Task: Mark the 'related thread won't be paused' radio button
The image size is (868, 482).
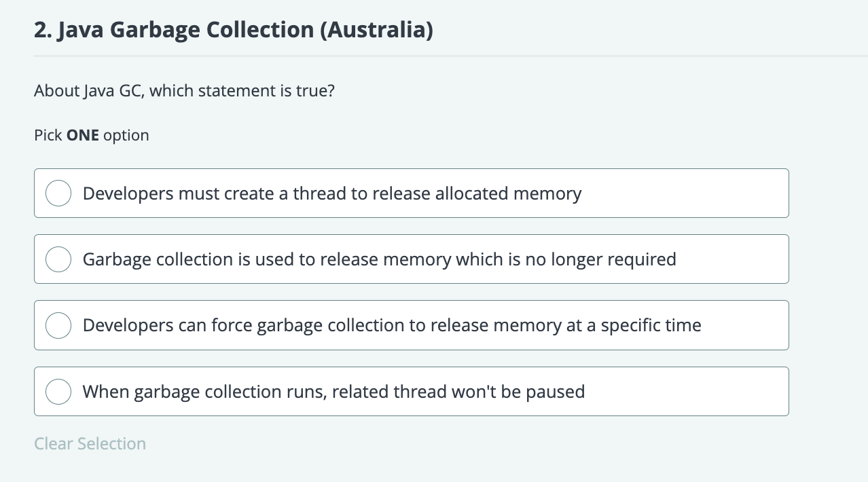Action: [x=58, y=392]
